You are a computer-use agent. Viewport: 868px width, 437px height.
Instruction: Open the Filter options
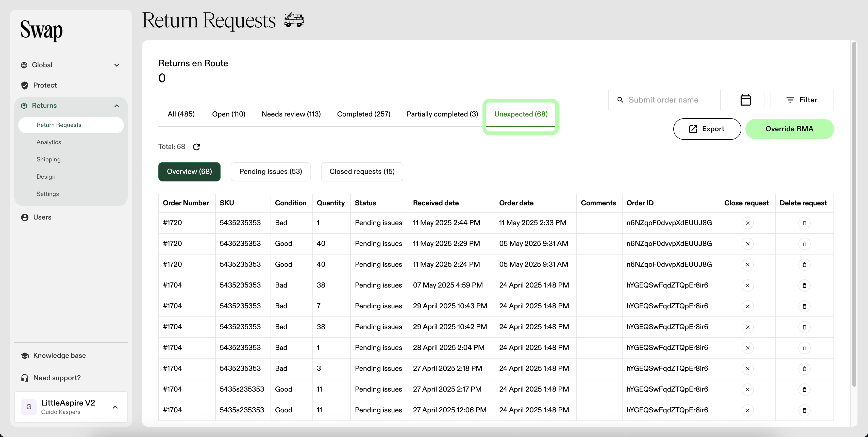click(x=802, y=100)
